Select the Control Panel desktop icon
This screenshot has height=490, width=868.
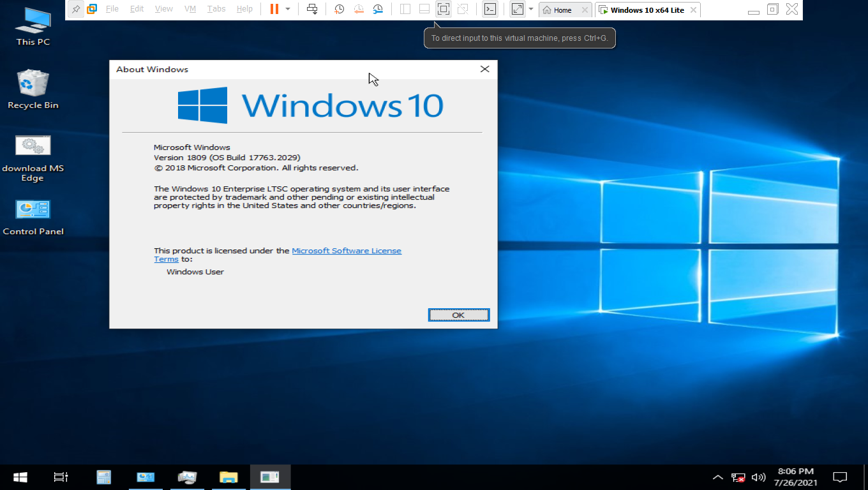point(33,217)
